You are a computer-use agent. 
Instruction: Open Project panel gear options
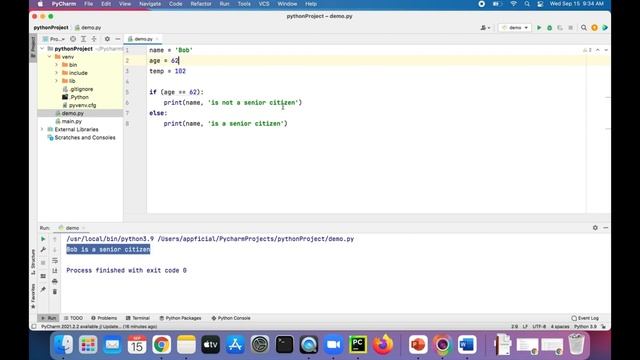[107, 39]
